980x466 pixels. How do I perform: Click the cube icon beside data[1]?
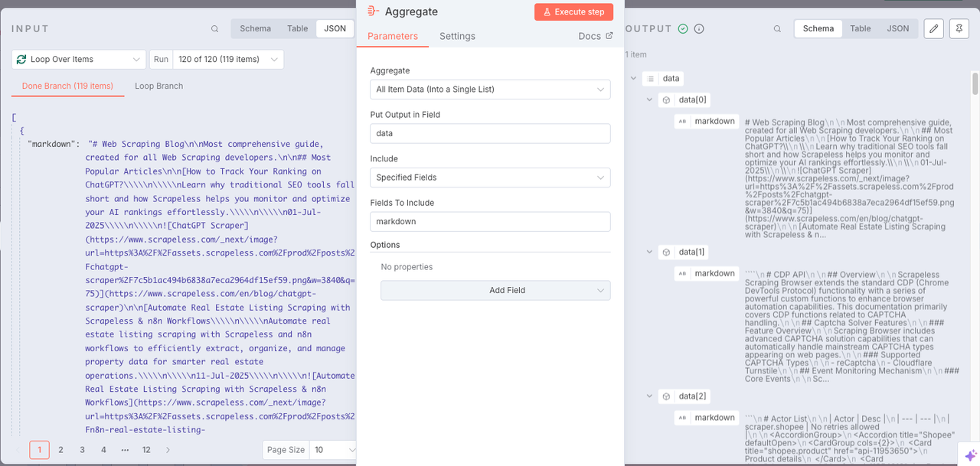(666, 252)
